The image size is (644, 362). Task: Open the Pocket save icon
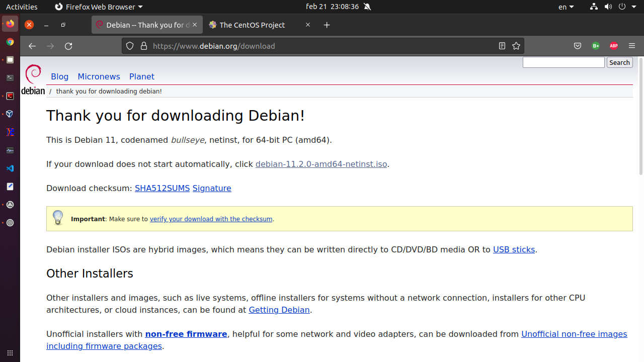(x=578, y=46)
